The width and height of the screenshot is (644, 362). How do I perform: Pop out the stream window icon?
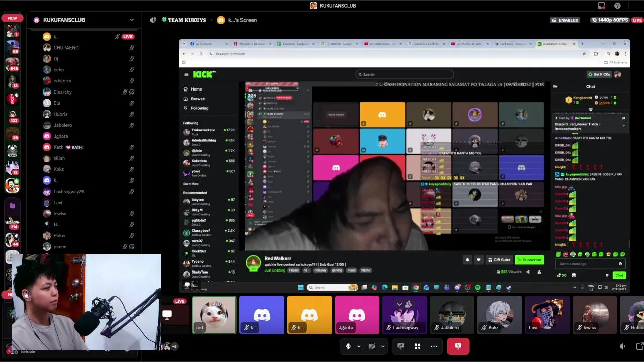click(640, 346)
